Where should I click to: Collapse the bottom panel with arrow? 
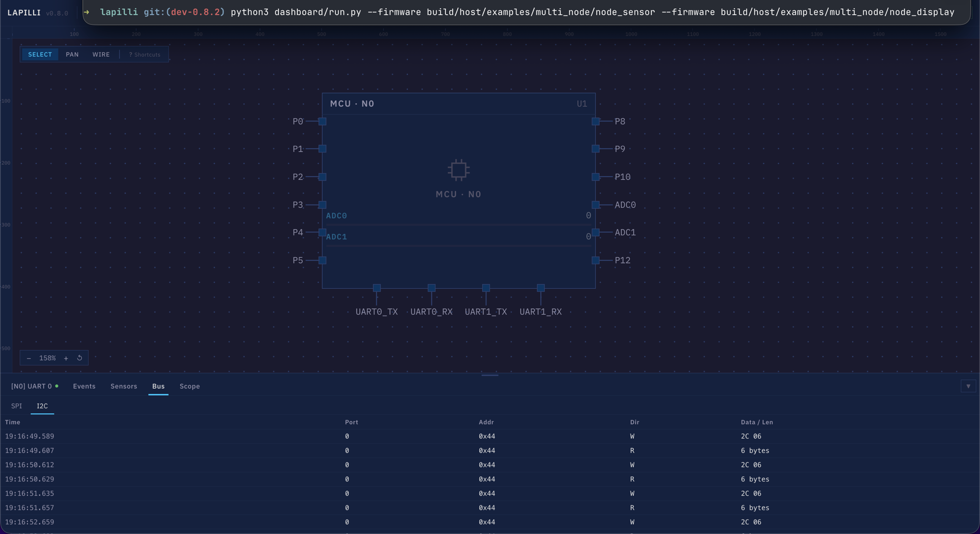coord(968,386)
